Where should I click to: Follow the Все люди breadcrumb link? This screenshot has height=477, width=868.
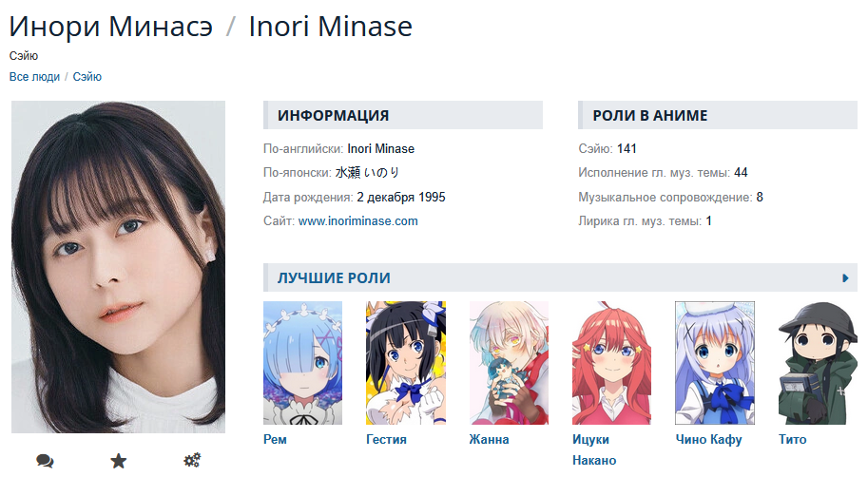tap(34, 77)
